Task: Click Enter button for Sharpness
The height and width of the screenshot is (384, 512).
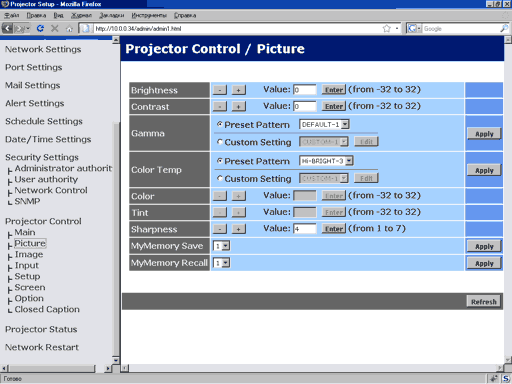Action: 334,229
